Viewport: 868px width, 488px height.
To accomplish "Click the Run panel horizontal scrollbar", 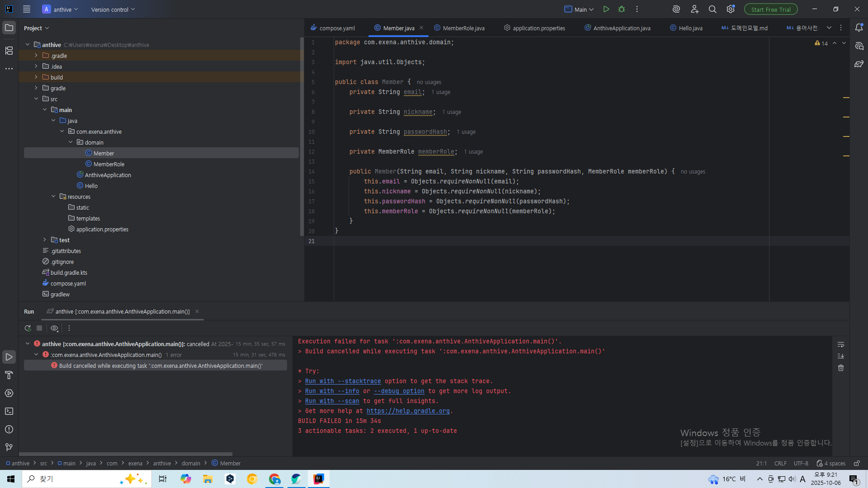I will coord(126,454).
